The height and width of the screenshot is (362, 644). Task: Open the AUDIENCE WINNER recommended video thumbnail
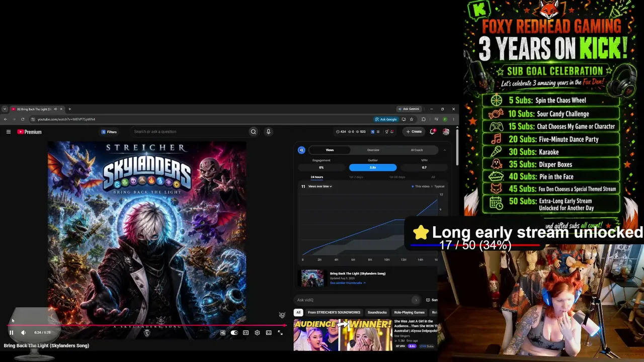coord(343,335)
